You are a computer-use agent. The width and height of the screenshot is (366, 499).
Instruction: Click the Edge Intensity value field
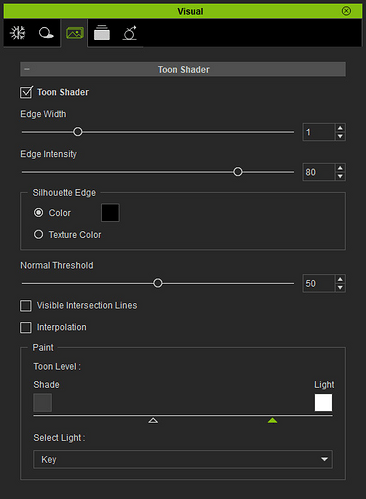(x=318, y=172)
